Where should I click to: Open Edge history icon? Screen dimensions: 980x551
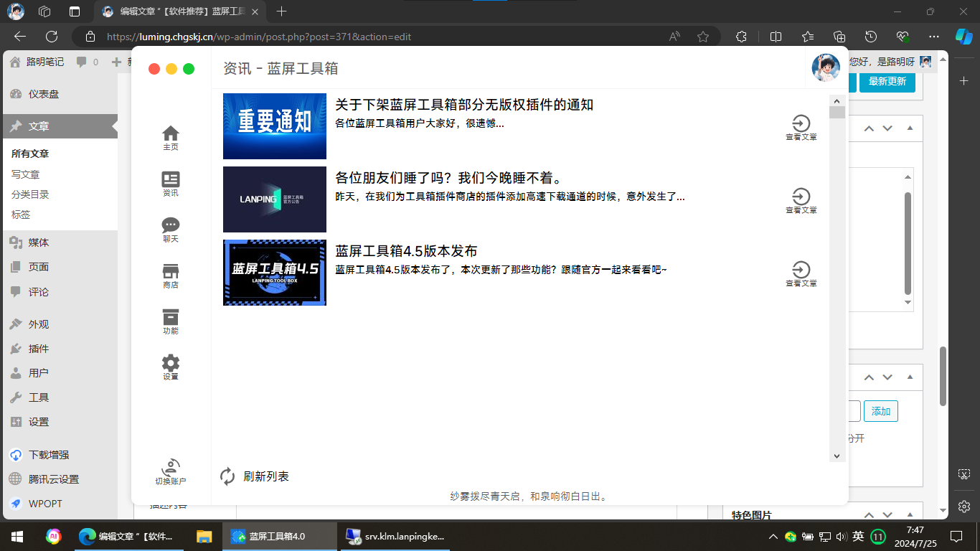coord(871,37)
